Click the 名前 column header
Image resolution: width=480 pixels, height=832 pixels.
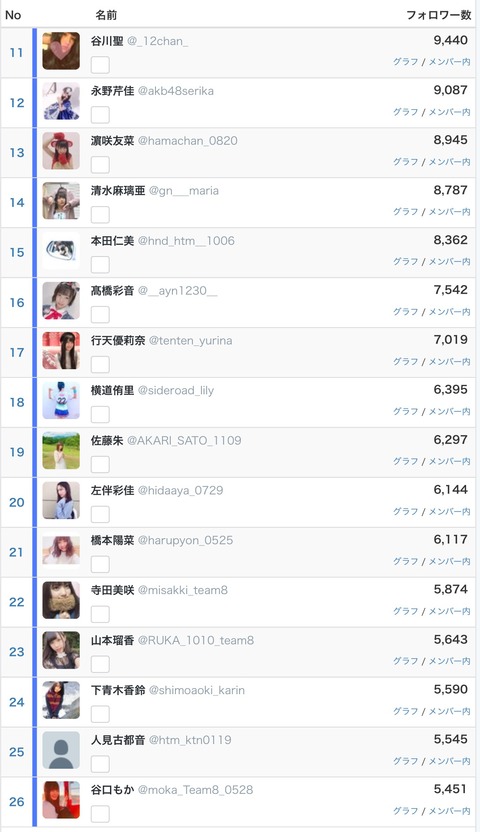click(x=106, y=15)
